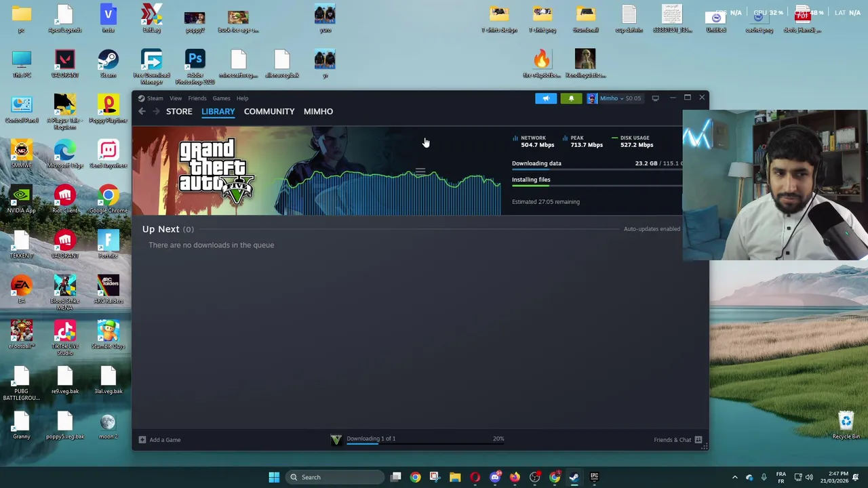Image resolution: width=868 pixels, height=488 pixels.
Task: Click the Up Next queue heading
Action: [168, 229]
